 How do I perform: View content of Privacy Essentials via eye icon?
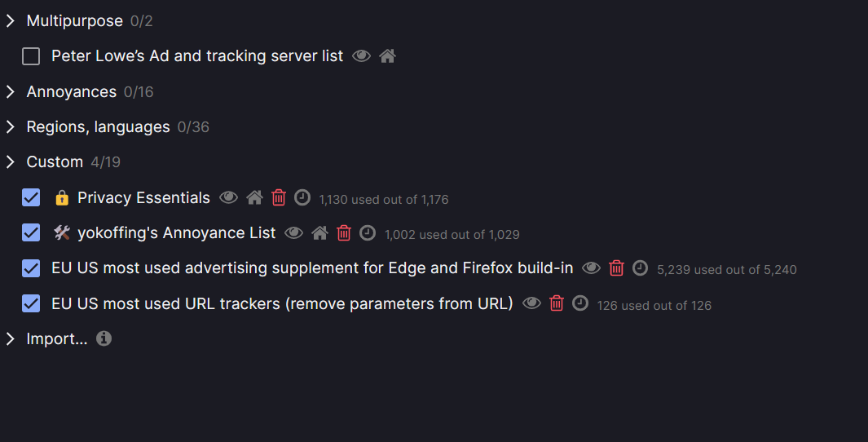tap(228, 197)
